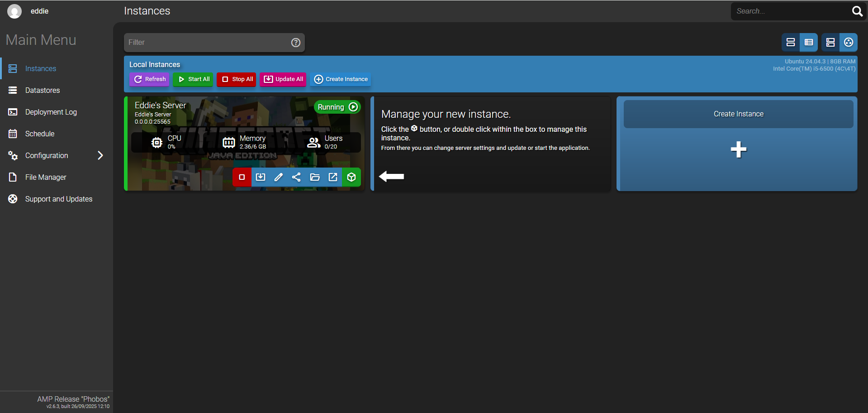Expand the Configuration menu chevron
Viewport: 868px width, 413px height.
tap(100, 156)
